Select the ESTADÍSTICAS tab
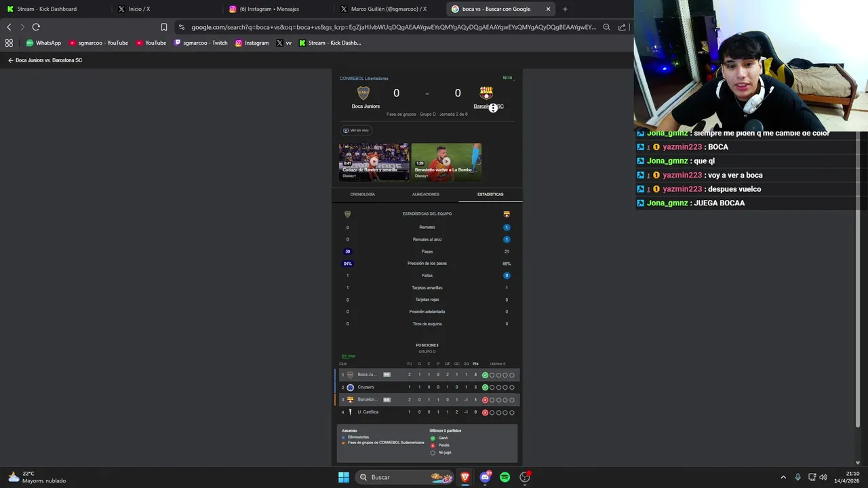 [x=490, y=195]
